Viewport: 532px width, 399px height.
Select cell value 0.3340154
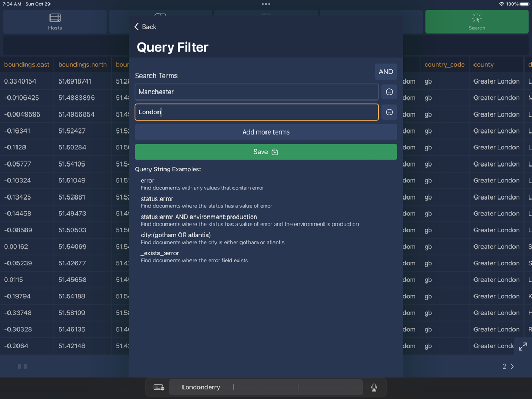(x=20, y=81)
